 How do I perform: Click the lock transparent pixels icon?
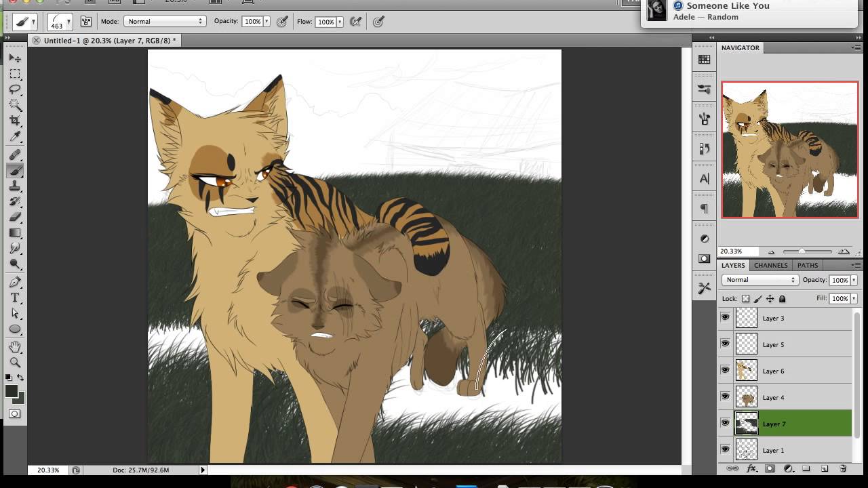pos(745,298)
